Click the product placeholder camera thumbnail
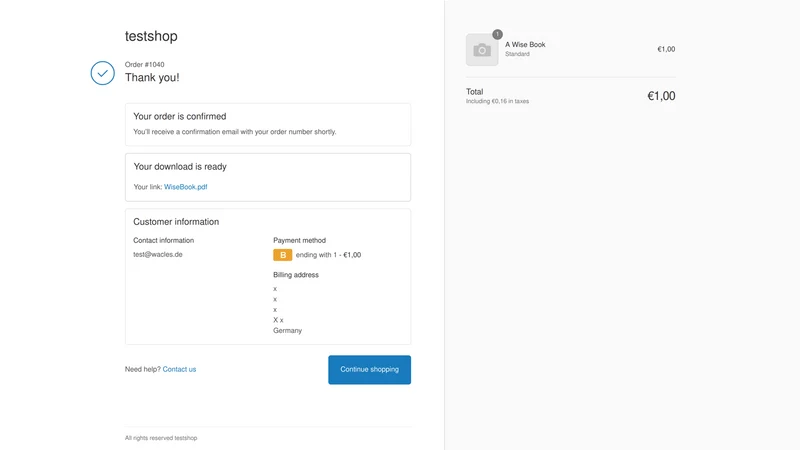This screenshot has width=800, height=450. click(x=482, y=50)
